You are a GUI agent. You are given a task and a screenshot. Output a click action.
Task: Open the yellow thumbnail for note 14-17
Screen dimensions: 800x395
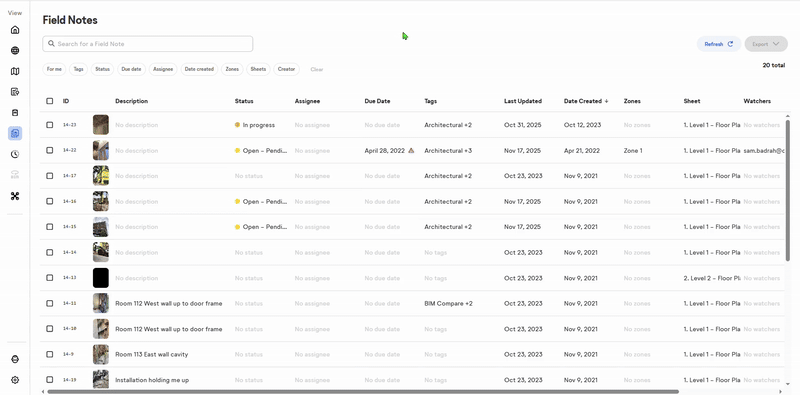coord(101,176)
